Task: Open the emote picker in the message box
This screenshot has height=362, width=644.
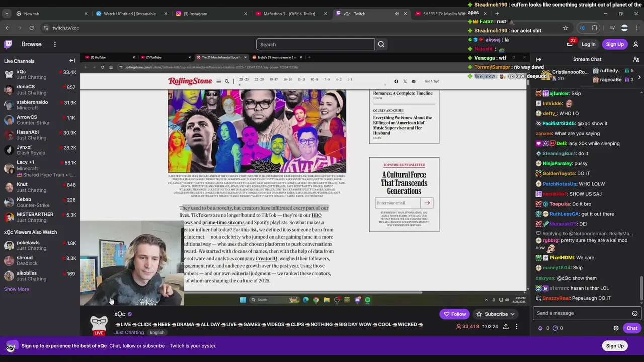Action: coord(635,313)
